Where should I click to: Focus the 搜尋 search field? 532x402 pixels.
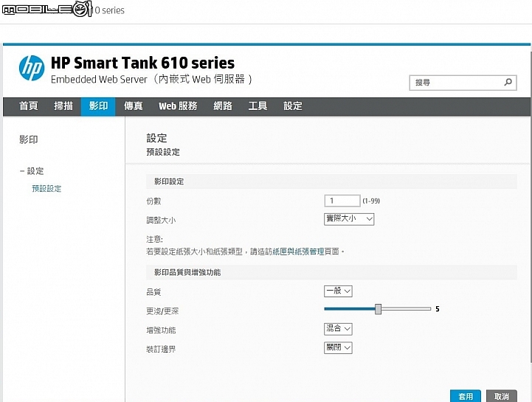(x=463, y=83)
